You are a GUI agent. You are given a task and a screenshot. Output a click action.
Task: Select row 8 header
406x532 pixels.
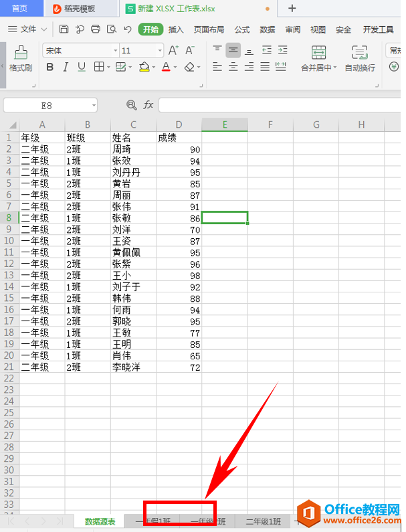9,218
